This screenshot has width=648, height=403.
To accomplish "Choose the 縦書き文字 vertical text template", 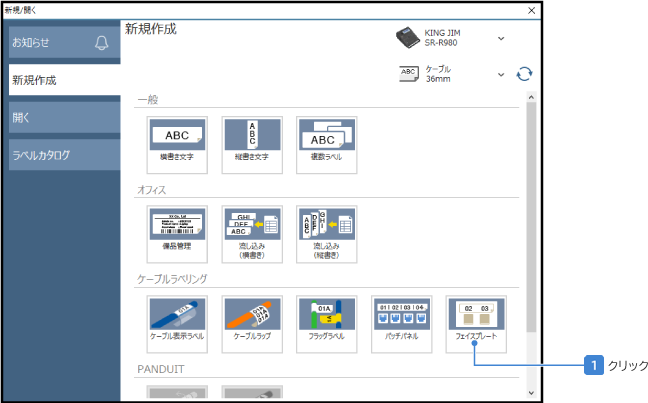I will 252,146.
